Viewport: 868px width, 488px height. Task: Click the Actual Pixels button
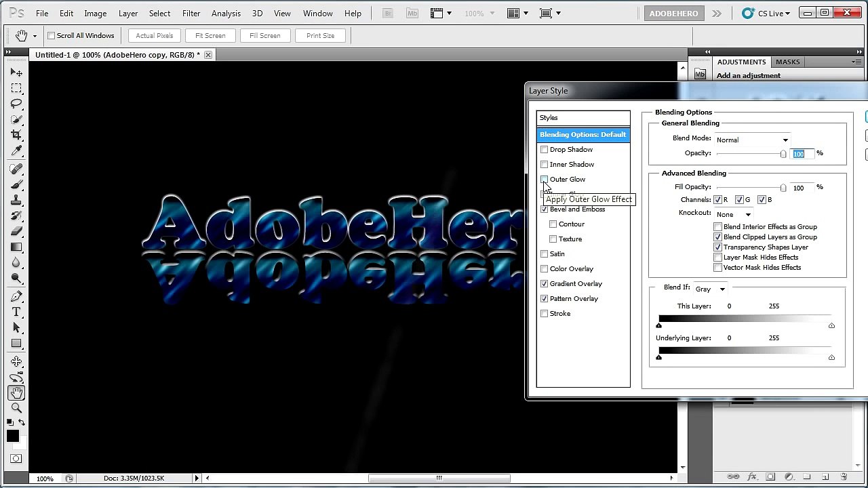[155, 36]
